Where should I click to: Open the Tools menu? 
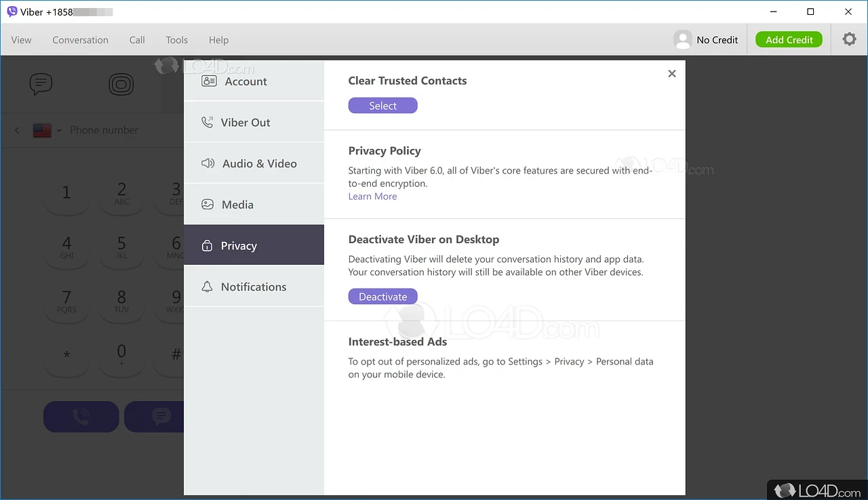176,40
